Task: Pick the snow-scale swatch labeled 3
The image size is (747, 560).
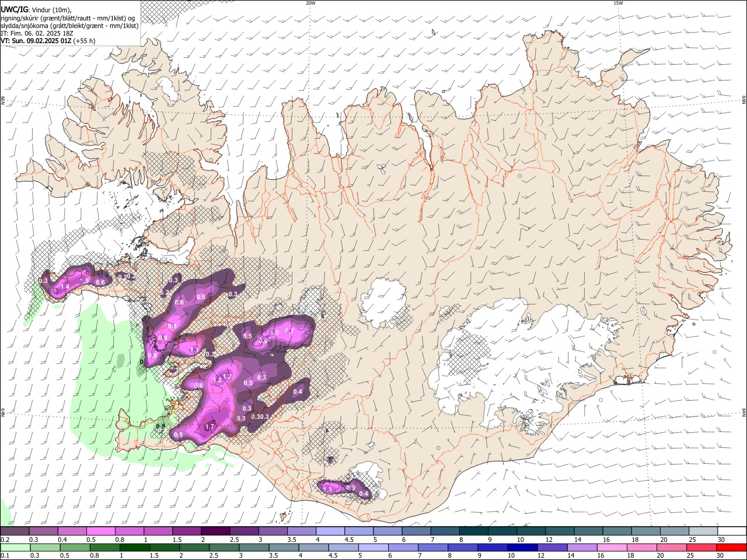Action: tap(273, 531)
